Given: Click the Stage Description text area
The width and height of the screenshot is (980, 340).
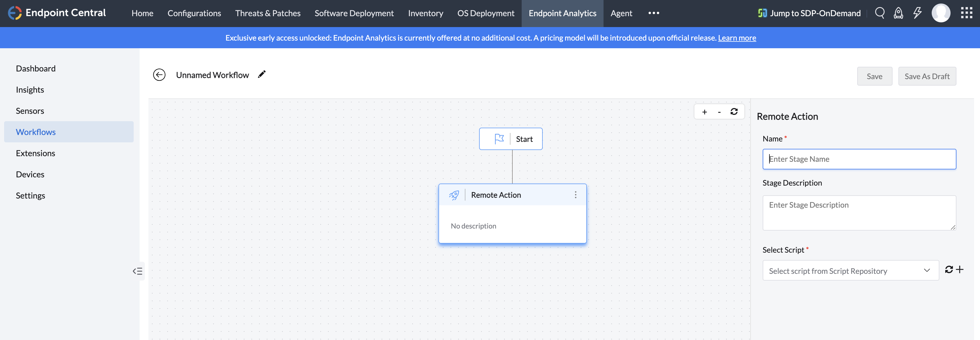Looking at the screenshot, I should point(859,213).
